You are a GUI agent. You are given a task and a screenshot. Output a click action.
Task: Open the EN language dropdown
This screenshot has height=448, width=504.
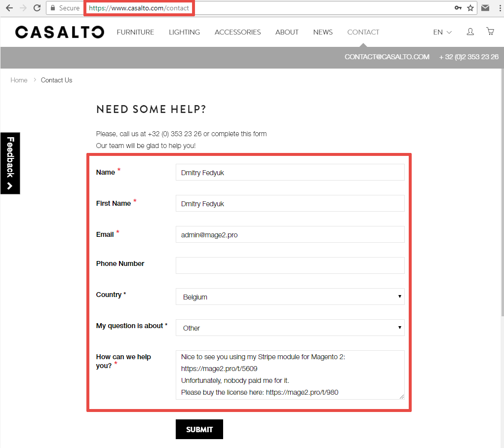click(x=442, y=32)
